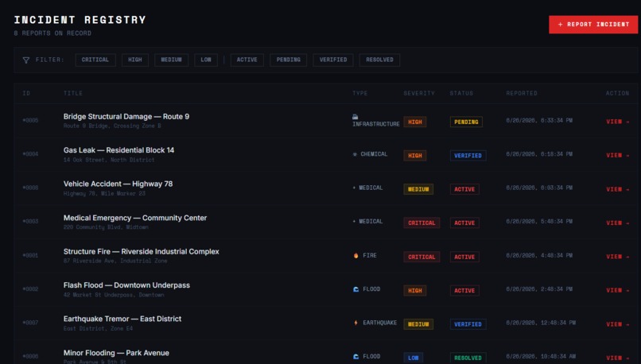Click the ID column header
641x364 pixels.
coord(26,93)
